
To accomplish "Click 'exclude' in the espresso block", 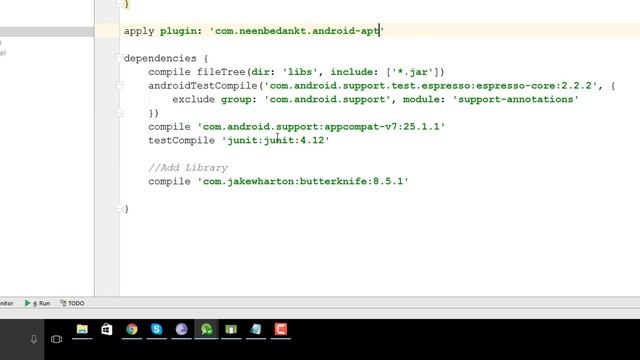I will tap(193, 99).
